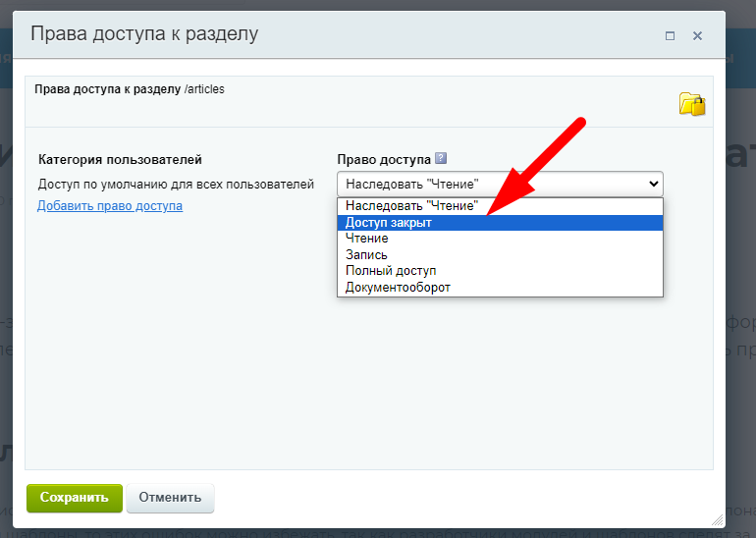Click the locked folder icon
756x538 pixels.
point(692,104)
